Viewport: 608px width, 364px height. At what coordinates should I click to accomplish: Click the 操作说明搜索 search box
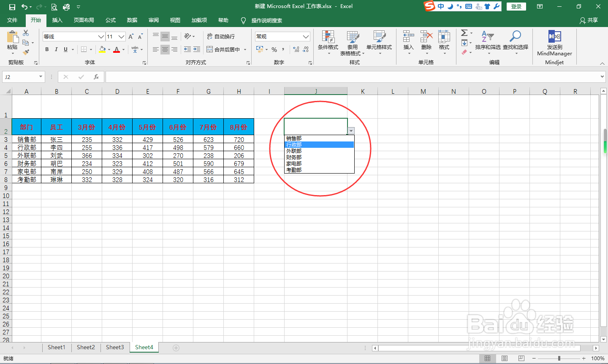(x=266, y=20)
